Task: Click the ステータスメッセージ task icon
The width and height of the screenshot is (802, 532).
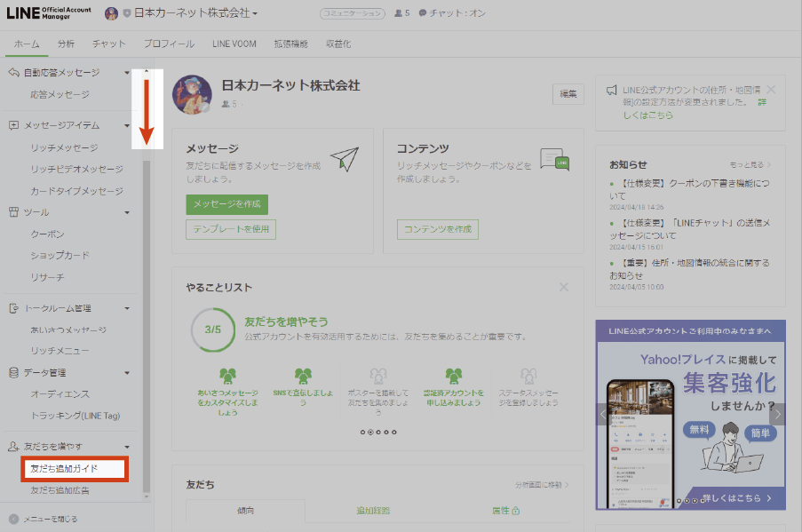Action: tap(528, 376)
